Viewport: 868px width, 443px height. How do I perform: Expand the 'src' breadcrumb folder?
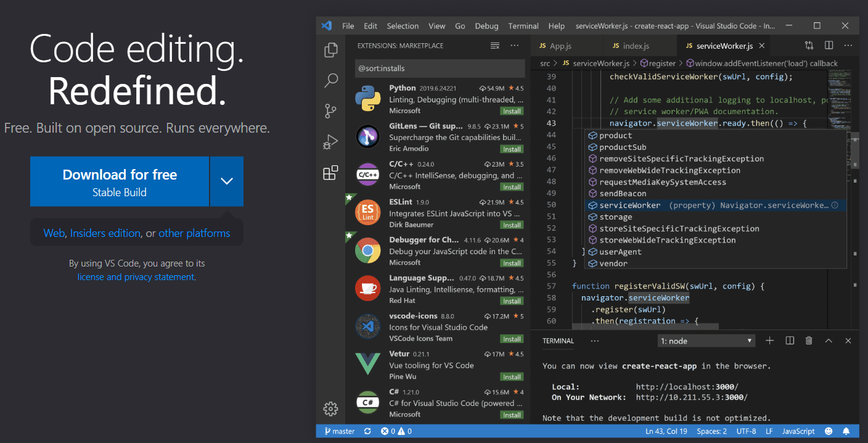click(x=545, y=64)
